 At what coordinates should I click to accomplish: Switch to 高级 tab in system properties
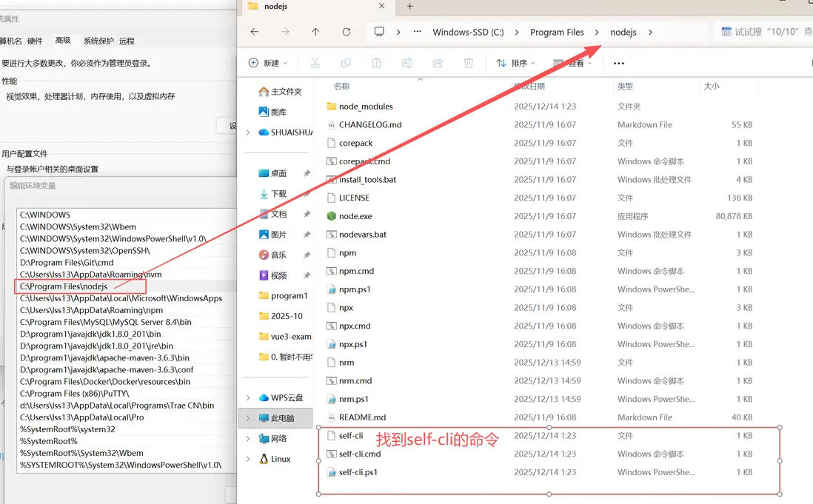click(63, 41)
